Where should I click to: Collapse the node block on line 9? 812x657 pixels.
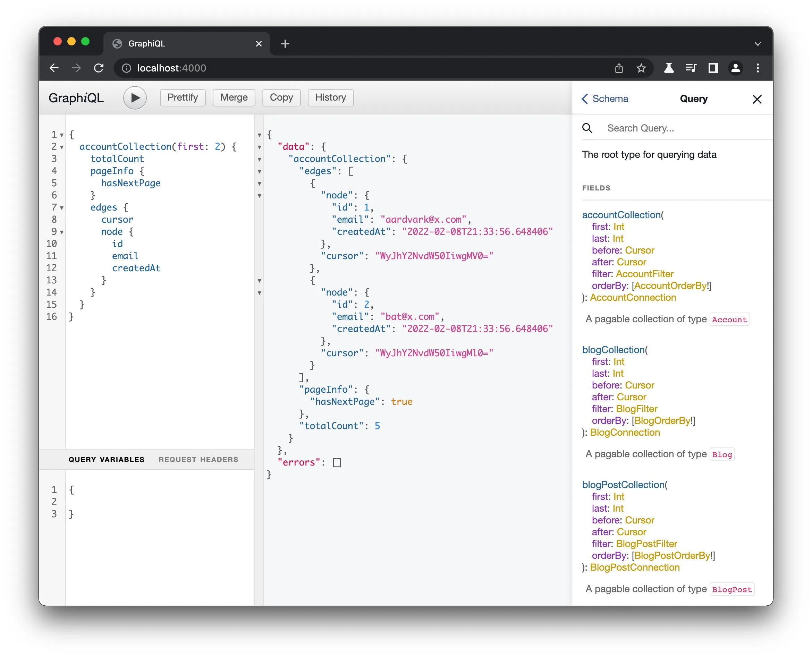click(x=62, y=232)
